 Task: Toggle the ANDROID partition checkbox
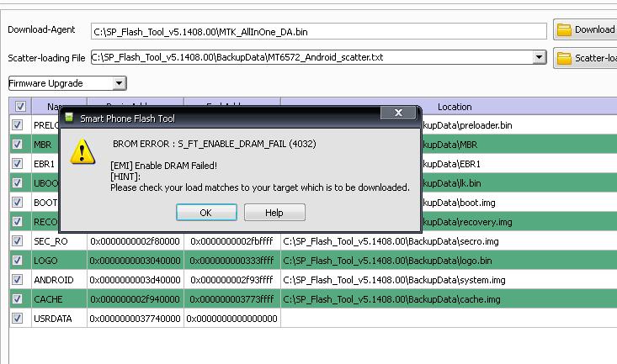19,280
